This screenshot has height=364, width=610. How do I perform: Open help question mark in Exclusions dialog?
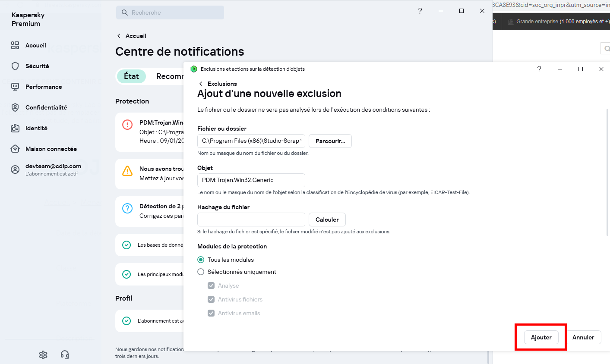(539, 69)
